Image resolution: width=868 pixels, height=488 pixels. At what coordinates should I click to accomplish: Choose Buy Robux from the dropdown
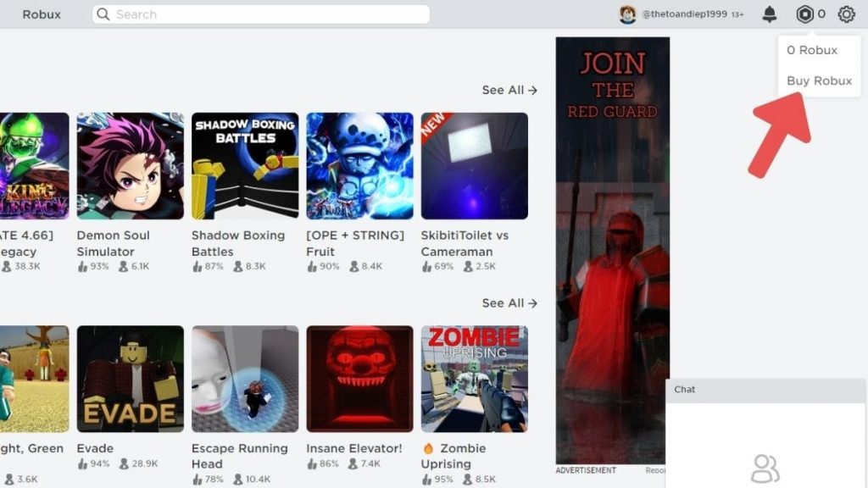pyautogui.click(x=820, y=80)
